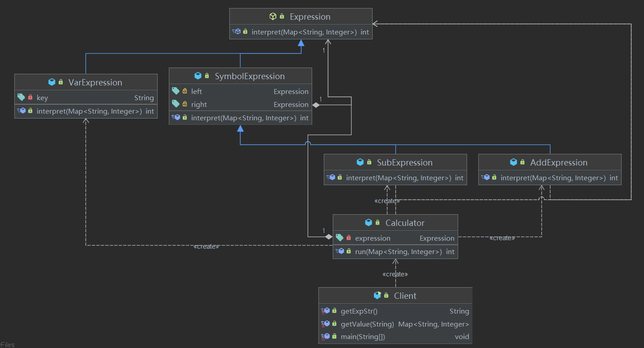Viewport: 644px width, 348px height.
Task: Click the expression field tag icon in Calculator
Action: [339, 238]
